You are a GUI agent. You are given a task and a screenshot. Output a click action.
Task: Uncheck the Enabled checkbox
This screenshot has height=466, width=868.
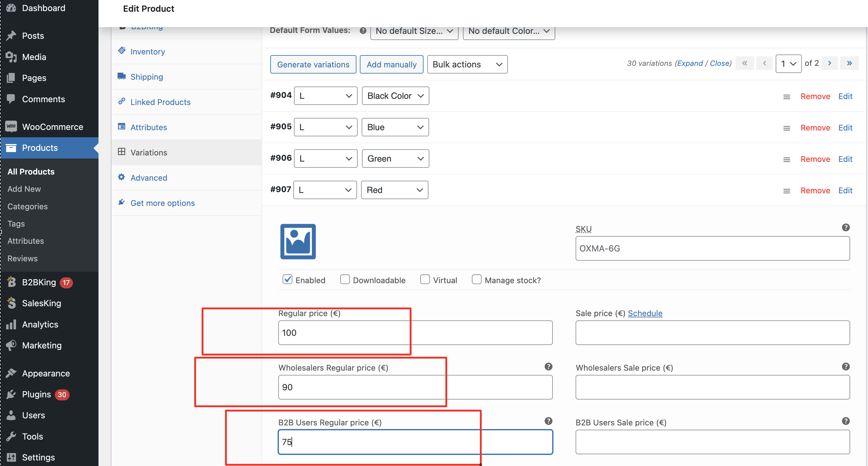(287, 279)
